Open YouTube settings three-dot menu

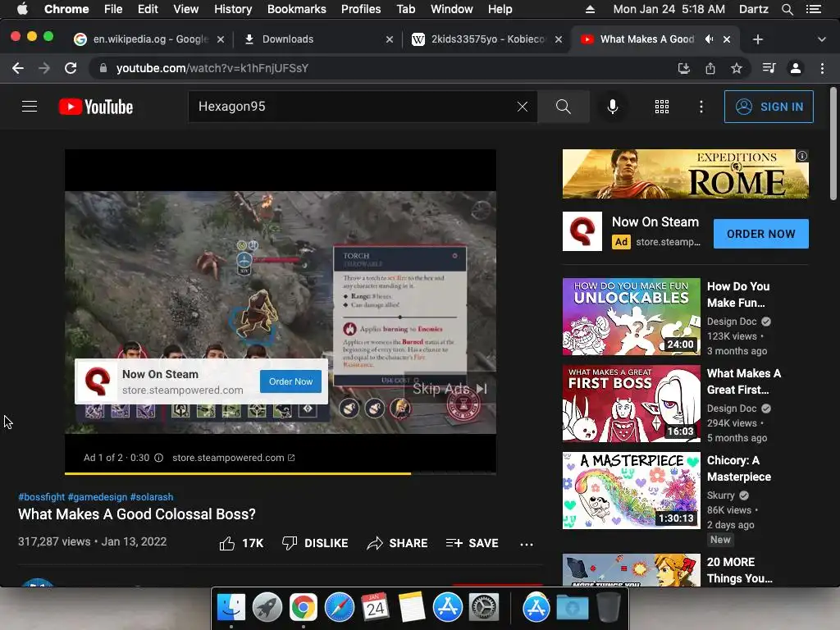coord(701,107)
